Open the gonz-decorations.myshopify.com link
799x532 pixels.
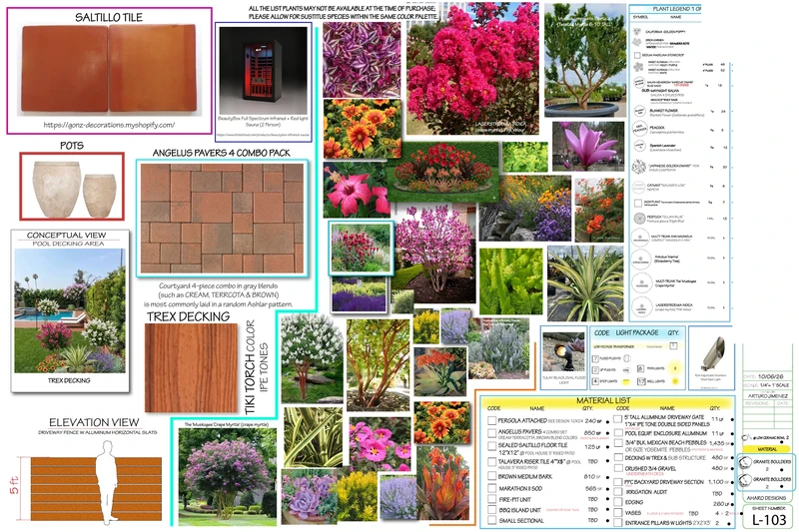pyautogui.click(x=109, y=125)
